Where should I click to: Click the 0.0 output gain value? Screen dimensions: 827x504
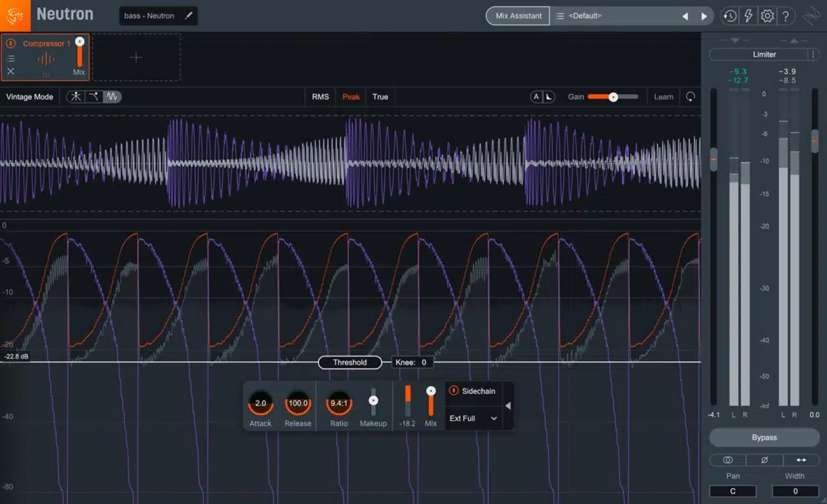pyautogui.click(x=814, y=415)
